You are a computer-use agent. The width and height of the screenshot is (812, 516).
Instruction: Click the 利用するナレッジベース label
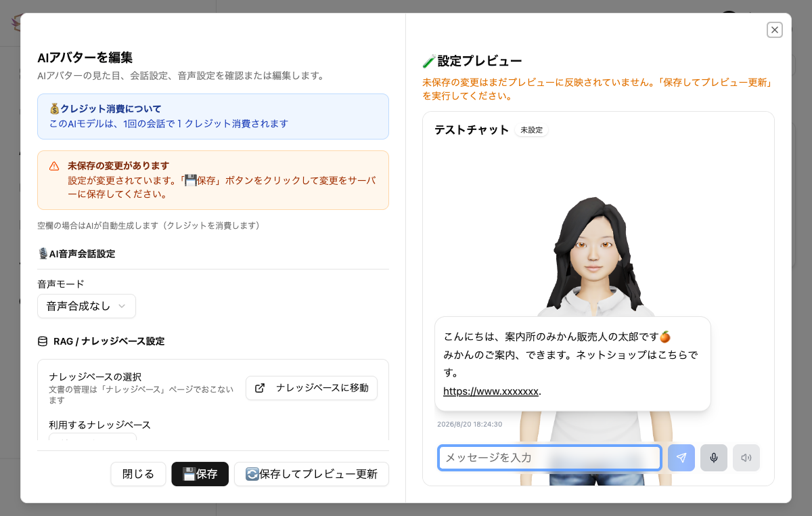pos(99,425)
